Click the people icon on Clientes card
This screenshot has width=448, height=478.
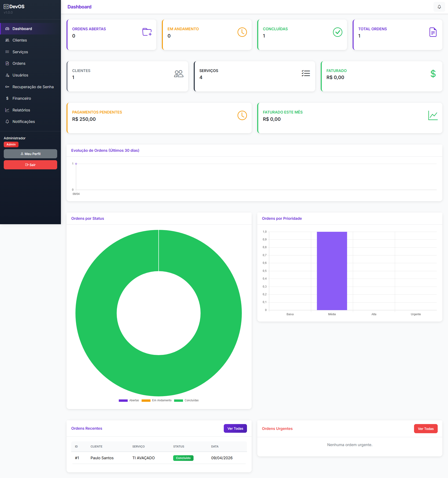(179, 74)
